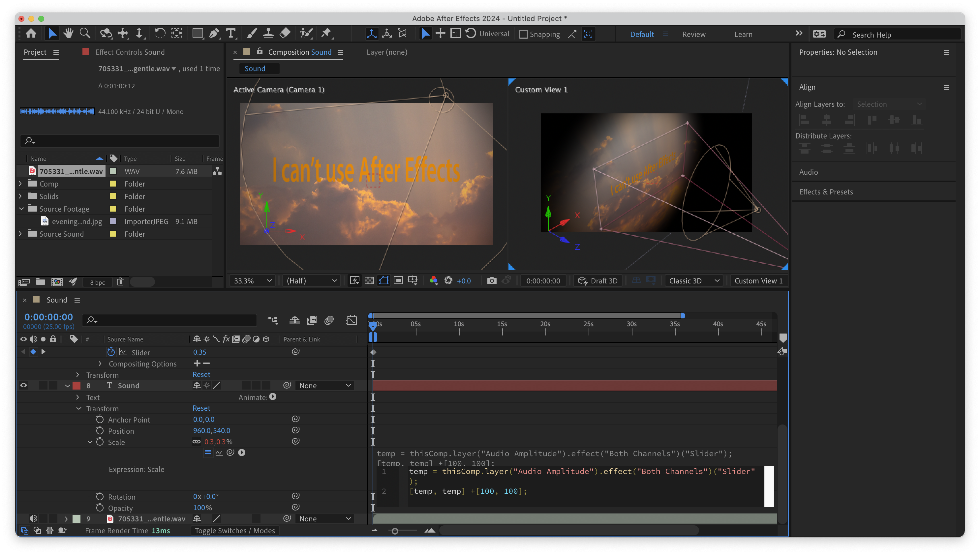Adjust the timeline zoom slider handle

[395, 531]
